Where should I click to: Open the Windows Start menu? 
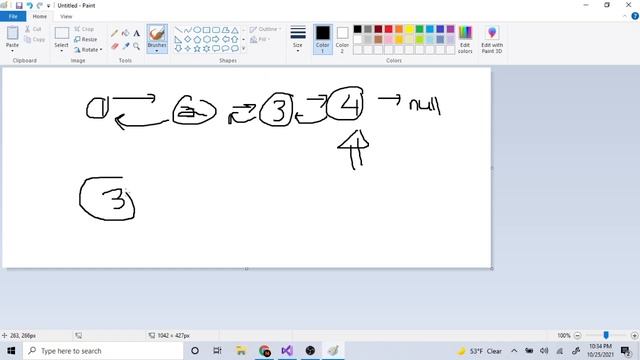[11, 351]
